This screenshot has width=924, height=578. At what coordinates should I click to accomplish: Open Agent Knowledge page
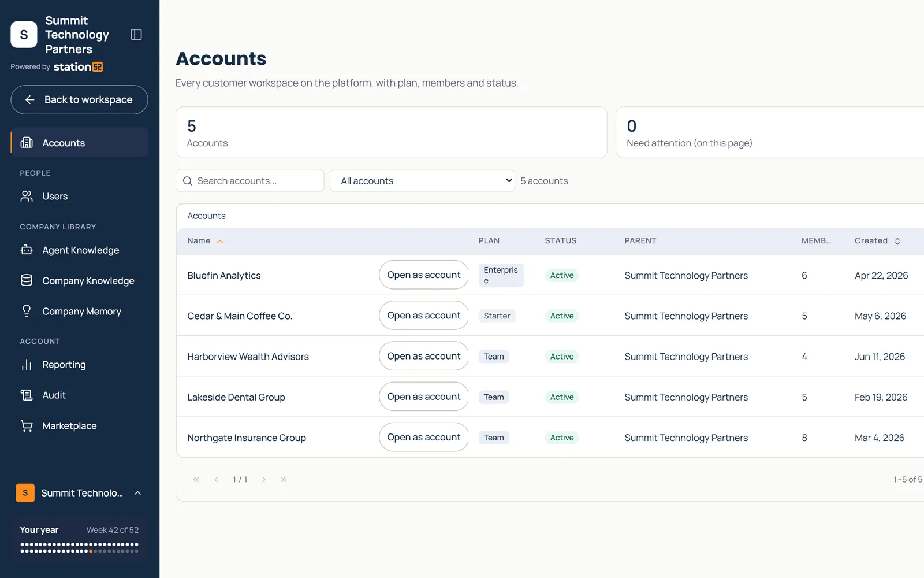click(x=80, y=250)
